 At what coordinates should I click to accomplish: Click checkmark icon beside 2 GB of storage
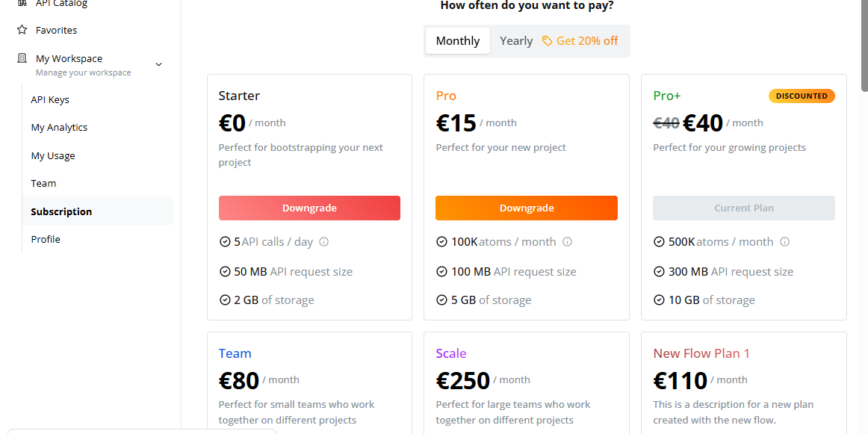pyautogui.click(x=225, y=300)
